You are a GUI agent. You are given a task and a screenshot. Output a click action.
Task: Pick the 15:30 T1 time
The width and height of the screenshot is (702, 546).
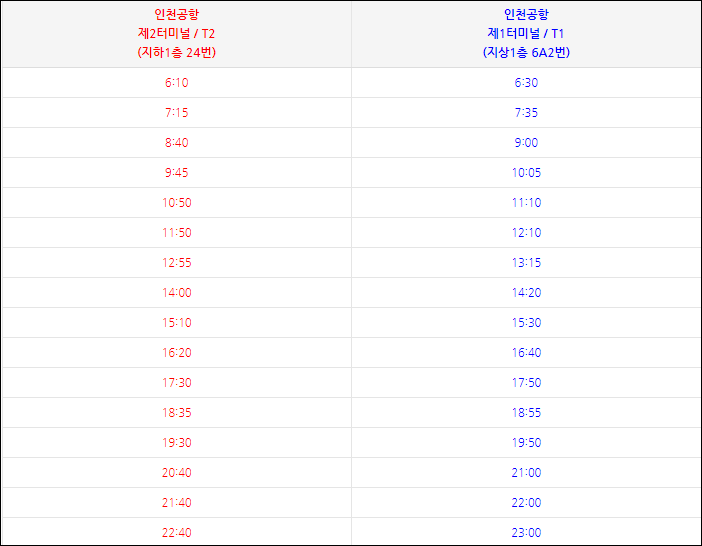(x=526, y=323)
